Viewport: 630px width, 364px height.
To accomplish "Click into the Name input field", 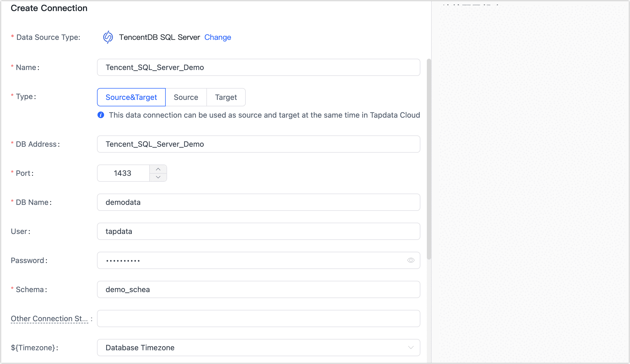I will (x=258, y=67).
